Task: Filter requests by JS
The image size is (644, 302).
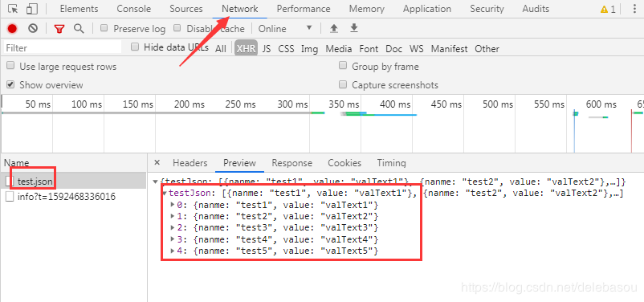Action: point(267,48)
